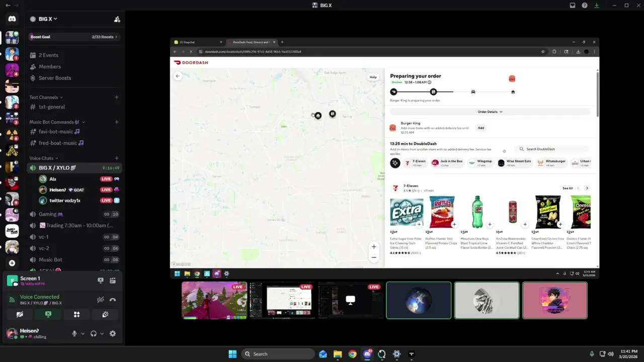
Task: Collapse the Text Channels category
Action: click(46, 97)
